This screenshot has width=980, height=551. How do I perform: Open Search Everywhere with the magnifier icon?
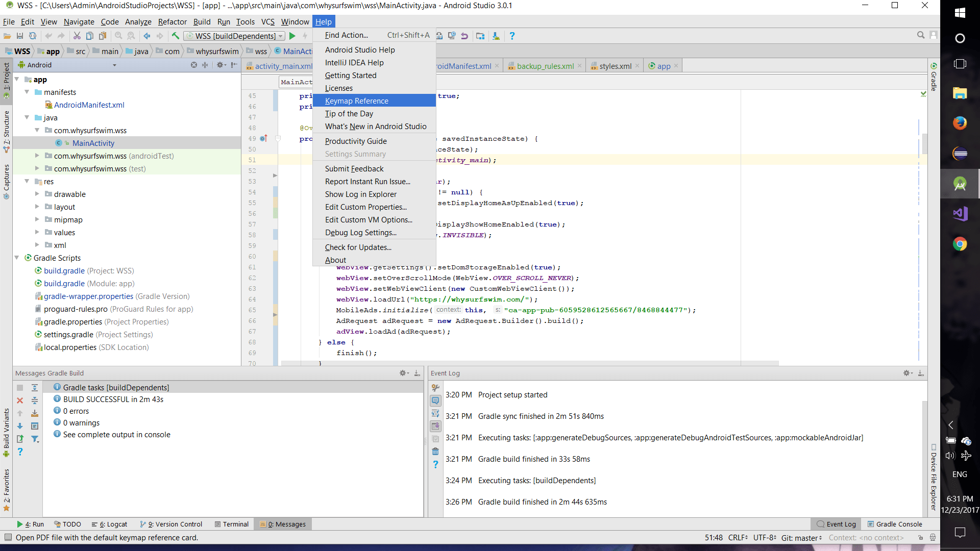pyautogui.click(x=921, y=35)
